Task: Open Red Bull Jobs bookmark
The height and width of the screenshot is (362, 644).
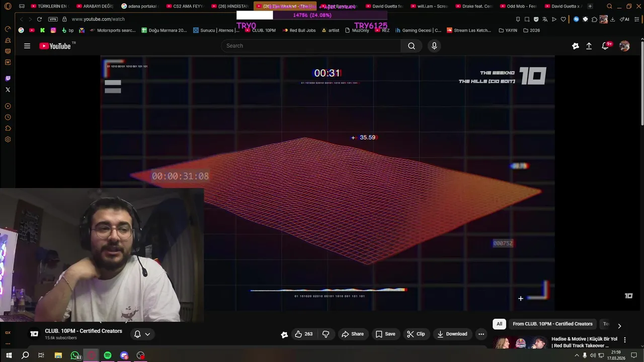Action: click(x=299, y=30)
